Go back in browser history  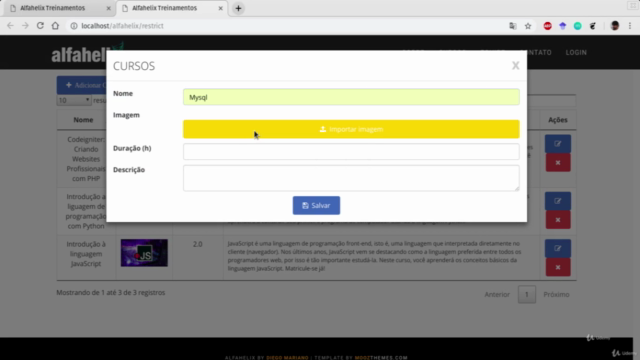[x=10, y=26]
